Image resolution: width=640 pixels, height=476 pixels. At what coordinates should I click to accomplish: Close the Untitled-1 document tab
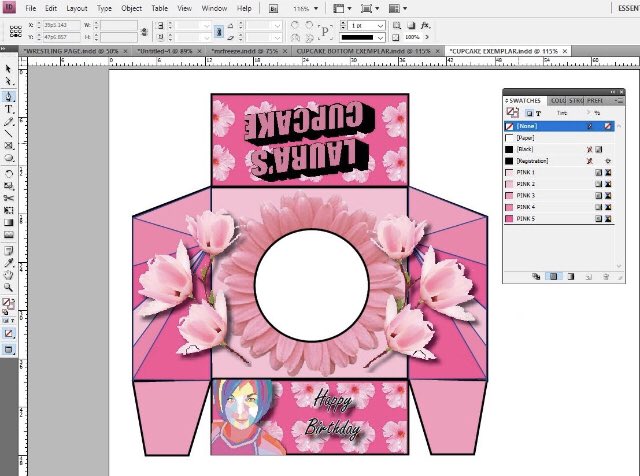(200, 51)
